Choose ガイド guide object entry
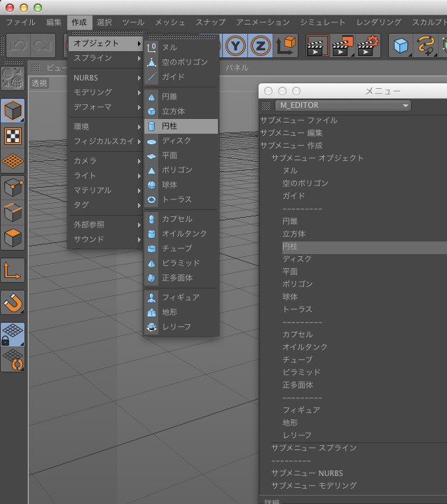The height and width of the screenshot is (504, 447). click(181, 77)
